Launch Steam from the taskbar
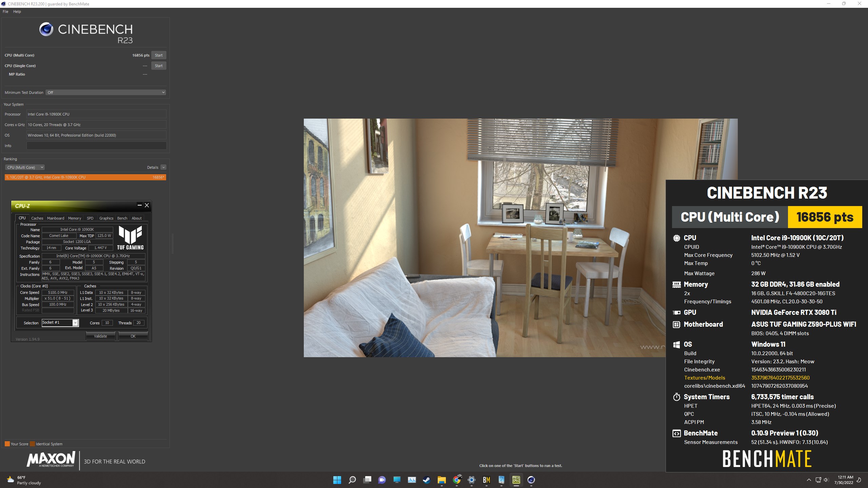 (427, 480)
